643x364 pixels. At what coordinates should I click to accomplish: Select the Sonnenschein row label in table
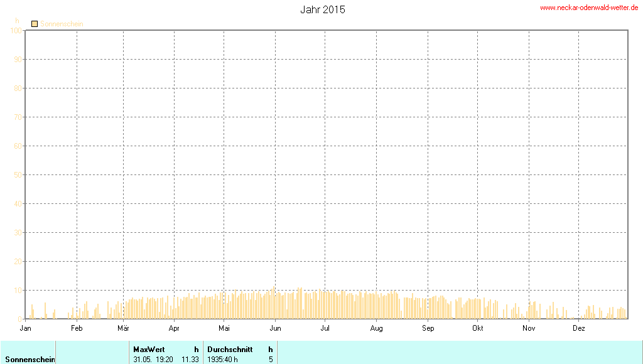tap(30, 360)
